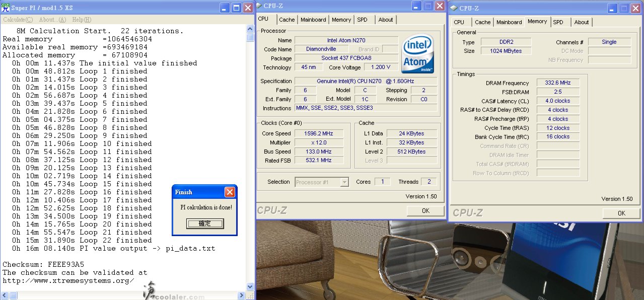Open About tab in the processor CPU-Z window
The height and width of the screenshot is (300, 644).
coord(386,20)
